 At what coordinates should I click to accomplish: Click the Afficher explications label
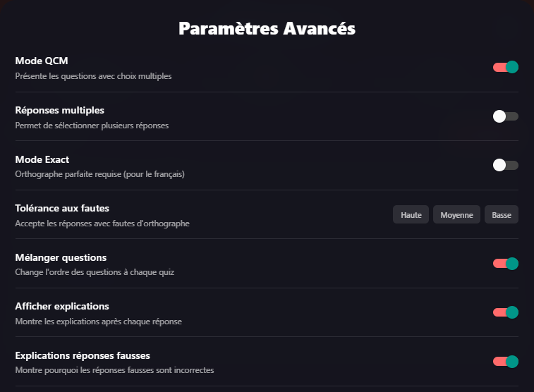coord(62,306)
